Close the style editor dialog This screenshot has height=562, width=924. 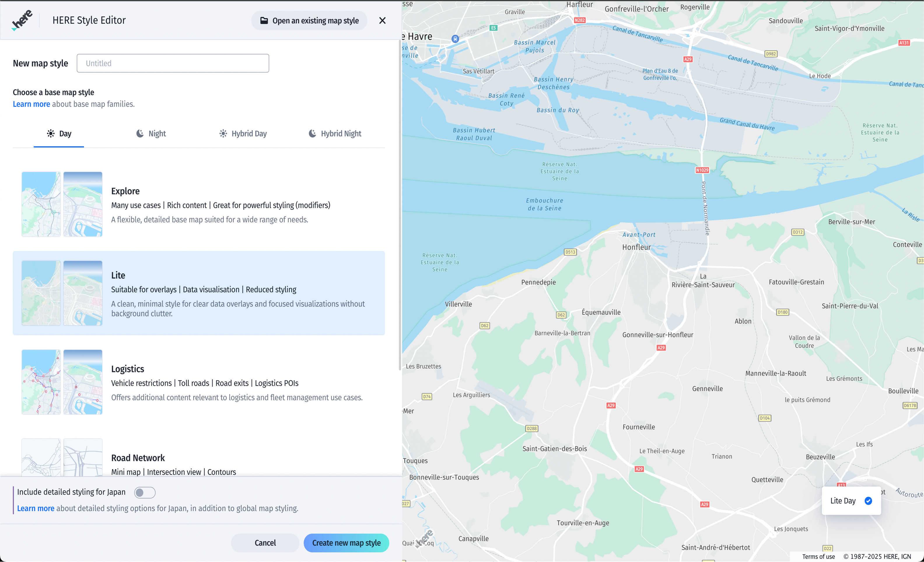pyautogui.click(x=382, y=21)
